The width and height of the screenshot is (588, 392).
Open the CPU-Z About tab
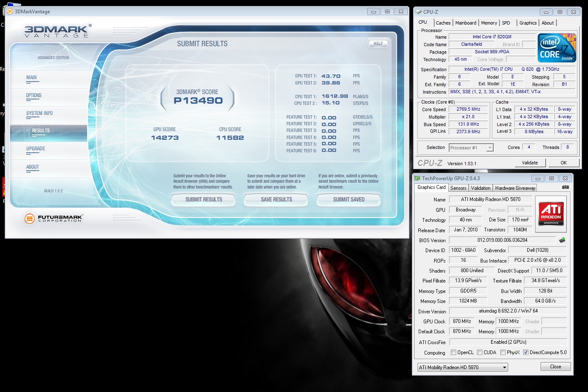click(548, 23)
